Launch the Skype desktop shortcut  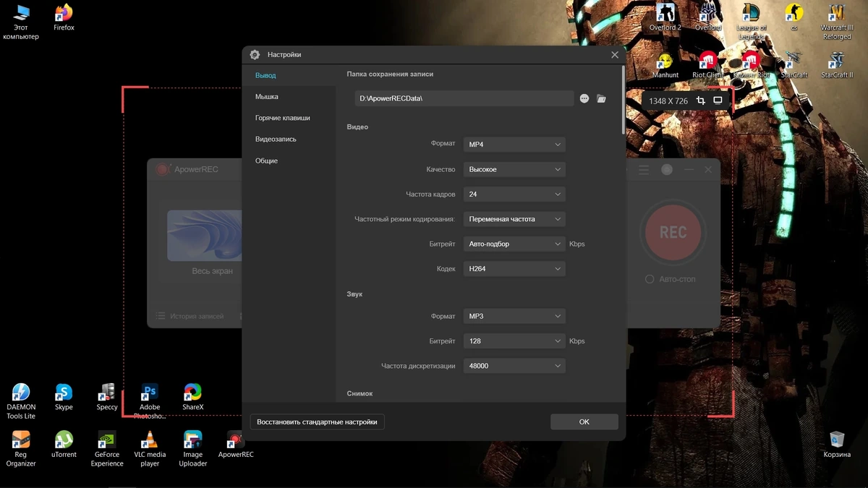coord(64,398)
